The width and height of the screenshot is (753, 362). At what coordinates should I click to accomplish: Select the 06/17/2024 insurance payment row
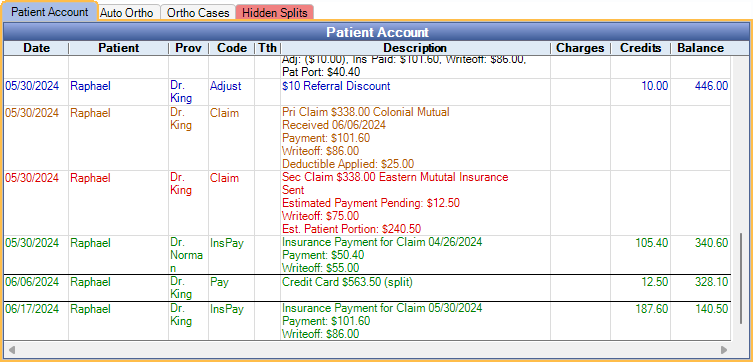click(367, 321)
